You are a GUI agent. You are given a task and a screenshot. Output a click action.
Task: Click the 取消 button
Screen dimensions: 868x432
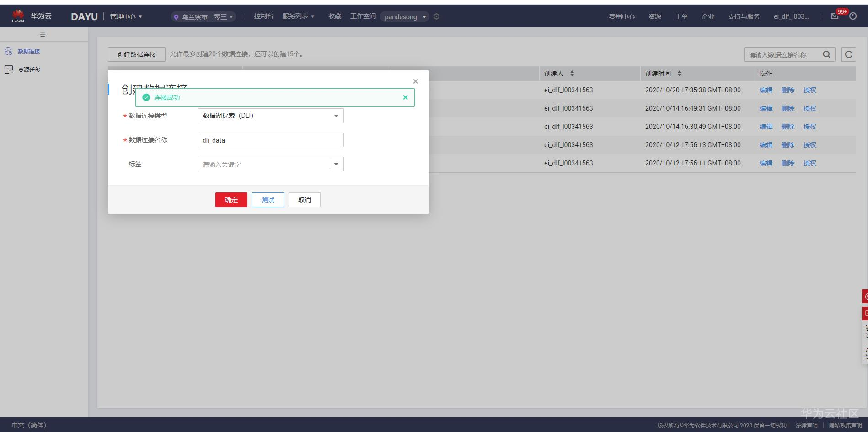click(305, 200)
